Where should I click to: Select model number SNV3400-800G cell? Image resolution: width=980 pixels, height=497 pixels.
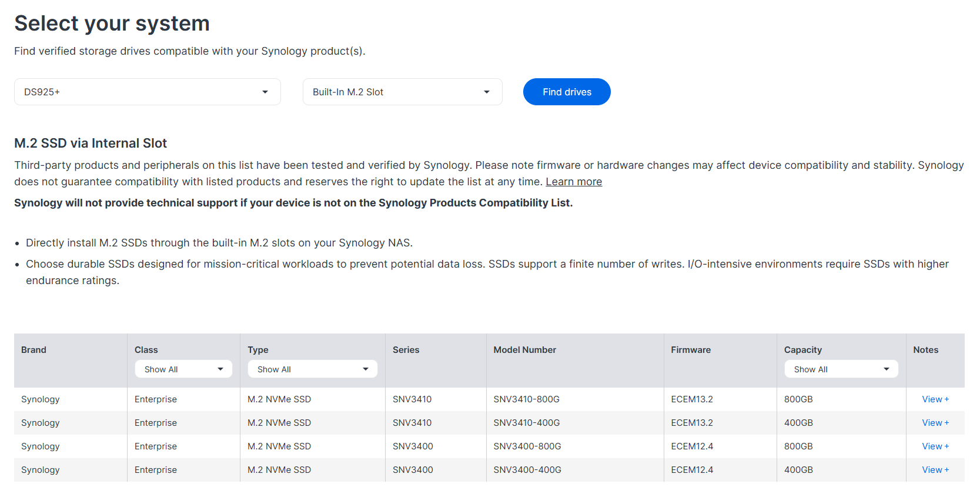(527, 446)
